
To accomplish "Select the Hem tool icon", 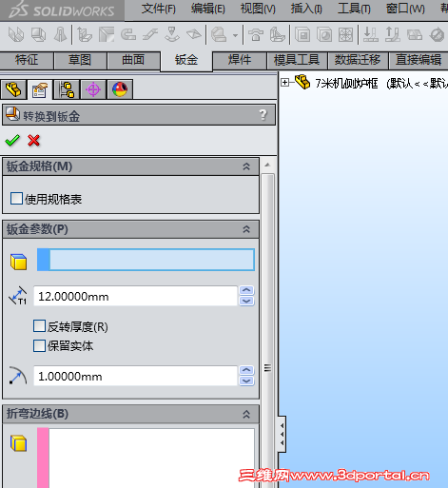I will 128,34.
